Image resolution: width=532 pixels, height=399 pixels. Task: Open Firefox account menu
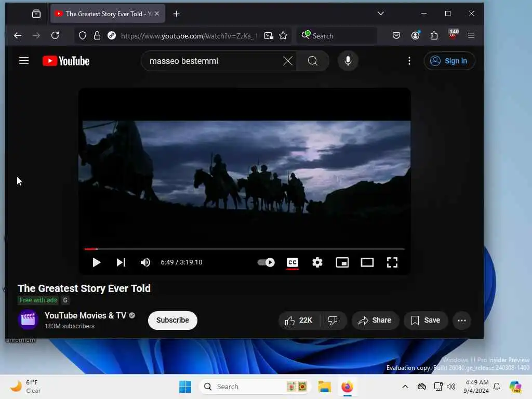click(415, 35)
